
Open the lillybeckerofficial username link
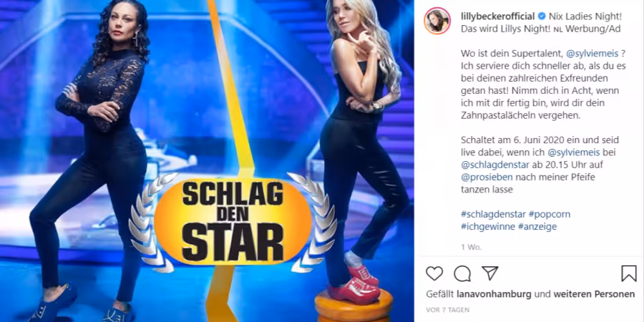click(x=498, y=16)
